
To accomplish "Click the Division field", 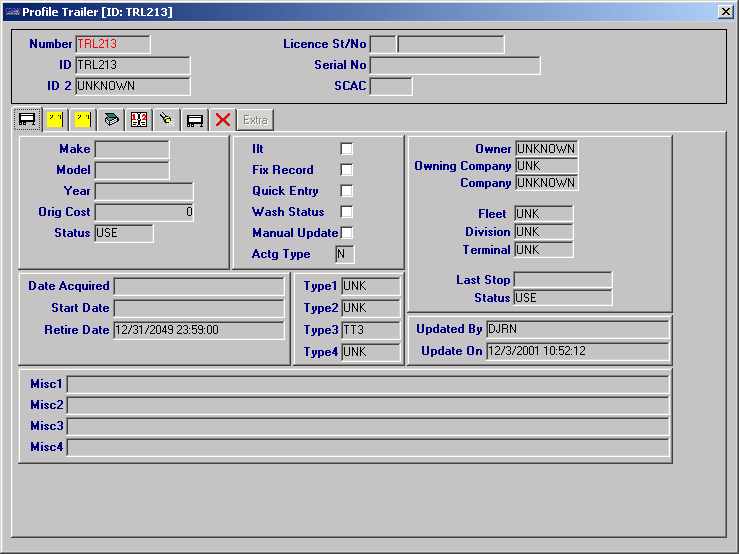I will pyautogui.click(x=544, y=232).
